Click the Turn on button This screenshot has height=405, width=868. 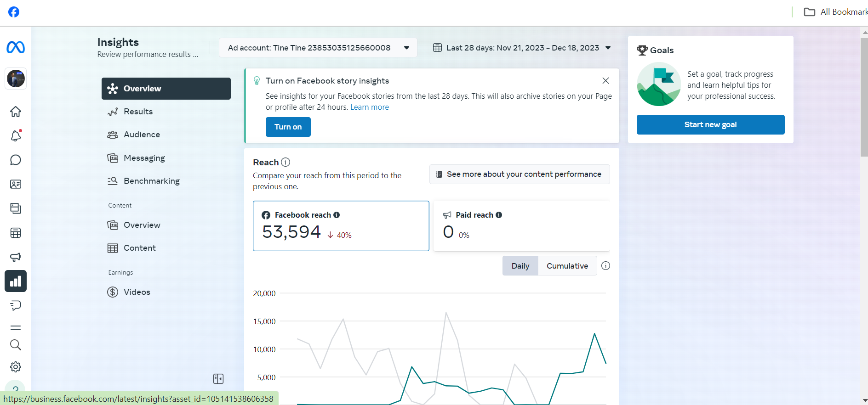click(288, 127)
